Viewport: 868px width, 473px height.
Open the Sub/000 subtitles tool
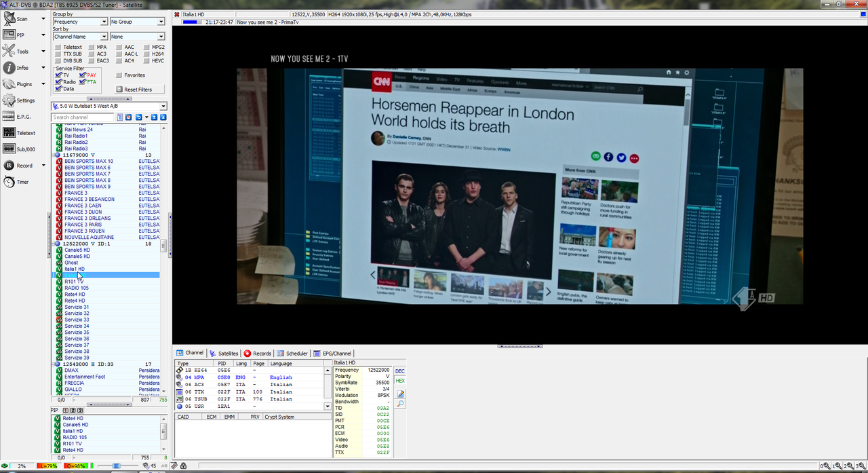19,149
